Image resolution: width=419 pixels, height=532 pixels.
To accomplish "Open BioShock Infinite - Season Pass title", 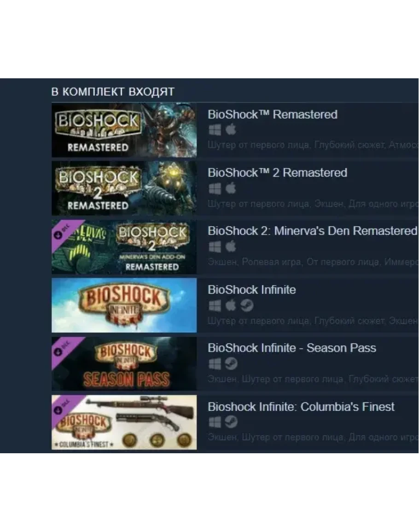I will pyautogui.click(x=292, y=348).
